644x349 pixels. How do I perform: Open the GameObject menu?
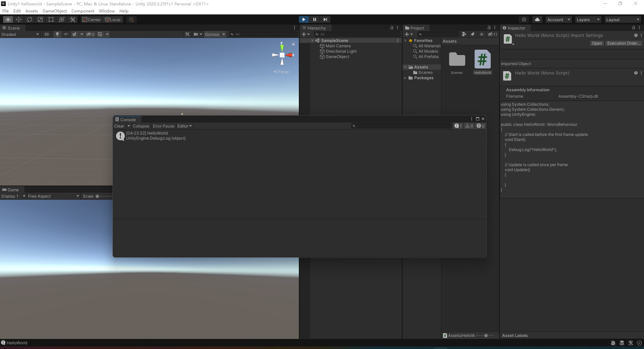coord(55,11)
